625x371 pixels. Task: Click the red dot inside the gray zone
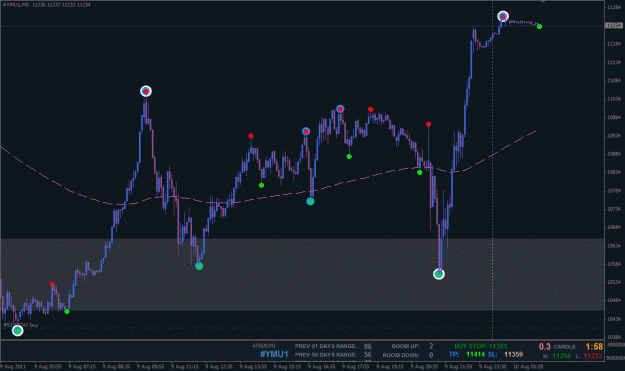(52, 284)
